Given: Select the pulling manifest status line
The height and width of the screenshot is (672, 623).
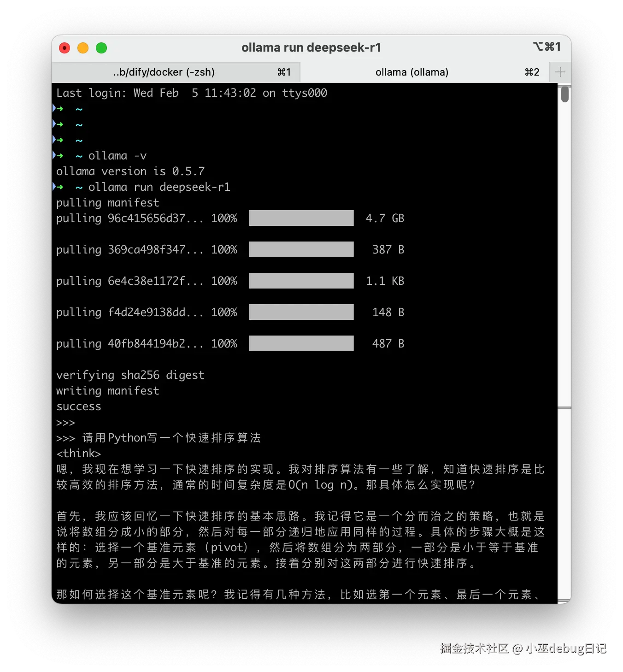Looking at the screenshot, I should (107, 202).
